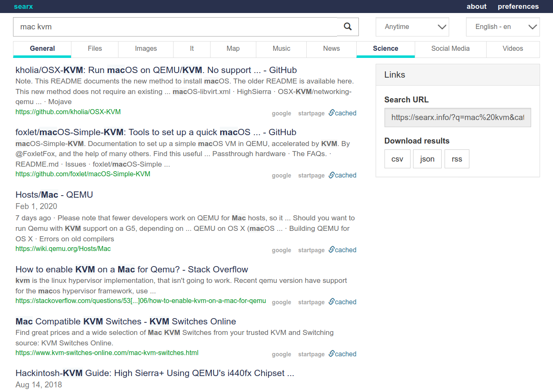This screenshot has height=392, width=553.
Task: Select the General tab
Action: tap(42, 49)
